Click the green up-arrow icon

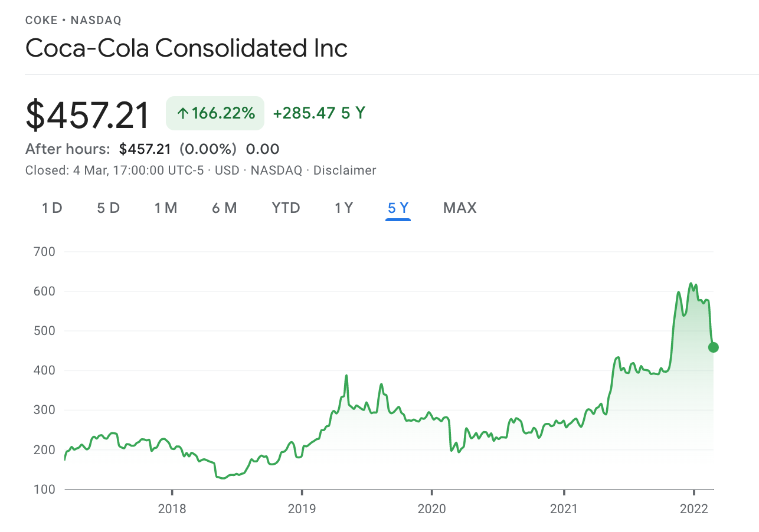click(182, 113)
